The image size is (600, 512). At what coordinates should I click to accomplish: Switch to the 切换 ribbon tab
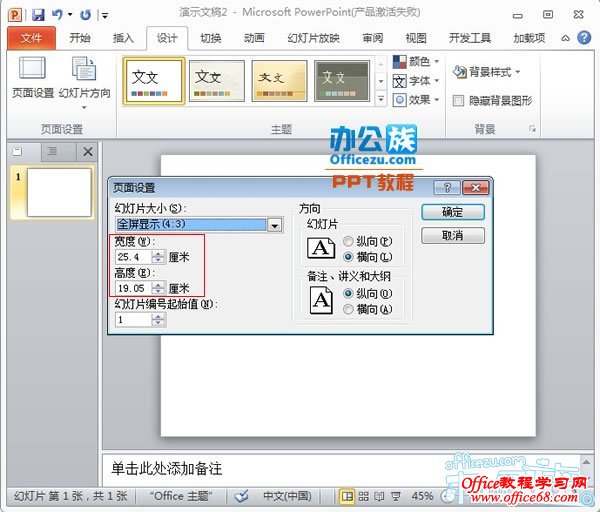211,38
